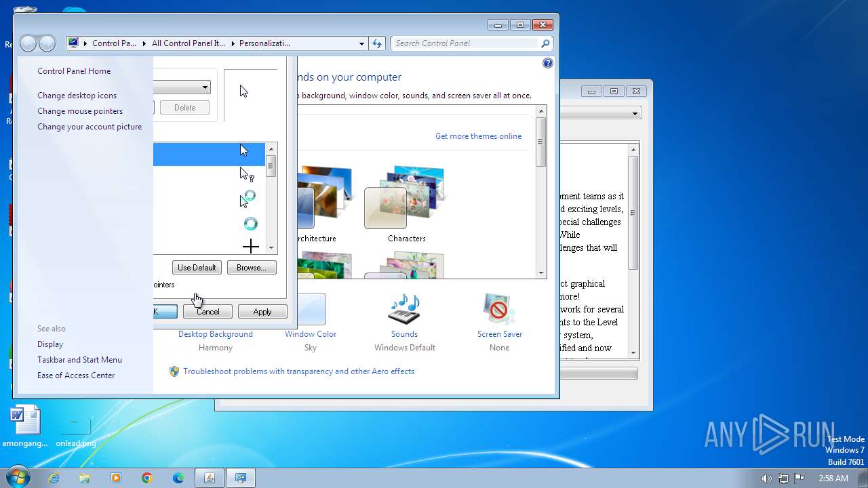
Task: Open Sounds settings icon
Action: click(404, 309)
